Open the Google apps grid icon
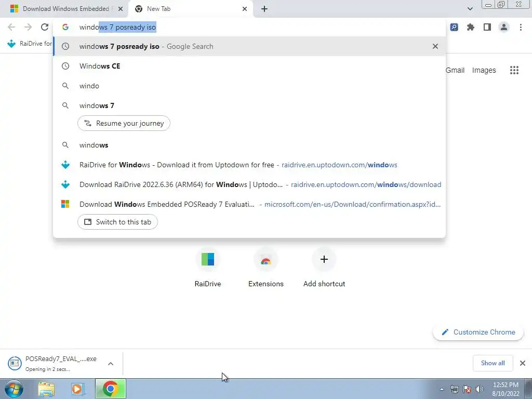This screenshot has width=532, height=399. (x=514, y=70)
